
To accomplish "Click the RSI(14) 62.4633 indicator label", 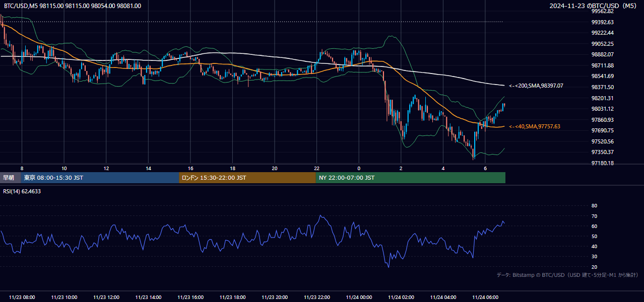I will click(x=22, y=191).
